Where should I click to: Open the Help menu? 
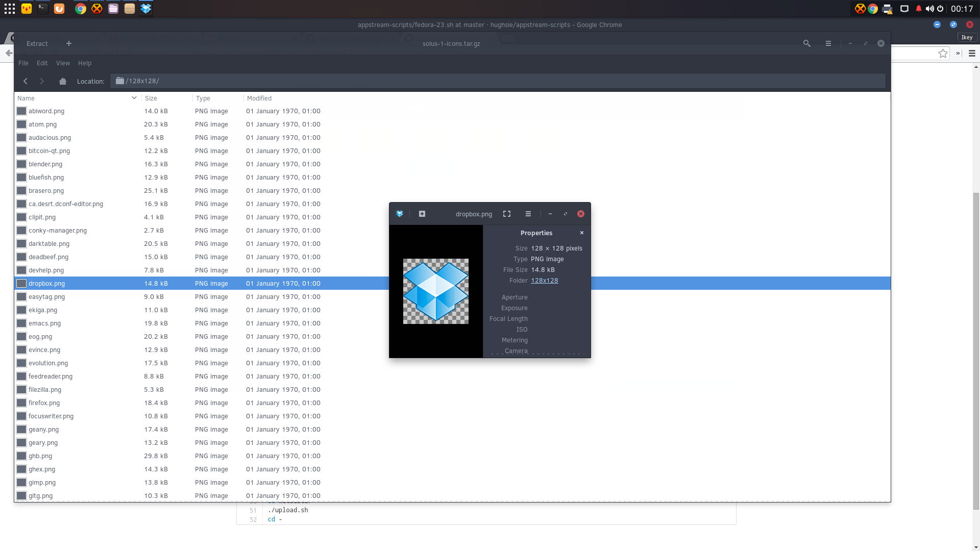click(85, 63)
